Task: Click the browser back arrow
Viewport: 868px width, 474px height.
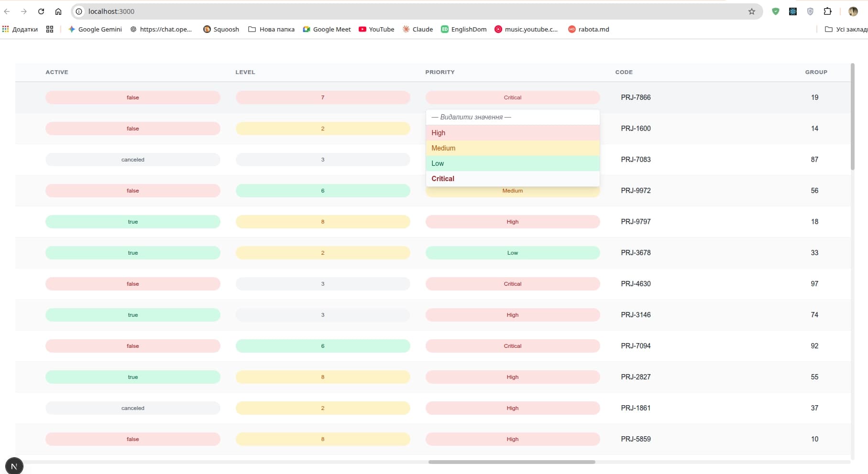Action: click(7, 11)
